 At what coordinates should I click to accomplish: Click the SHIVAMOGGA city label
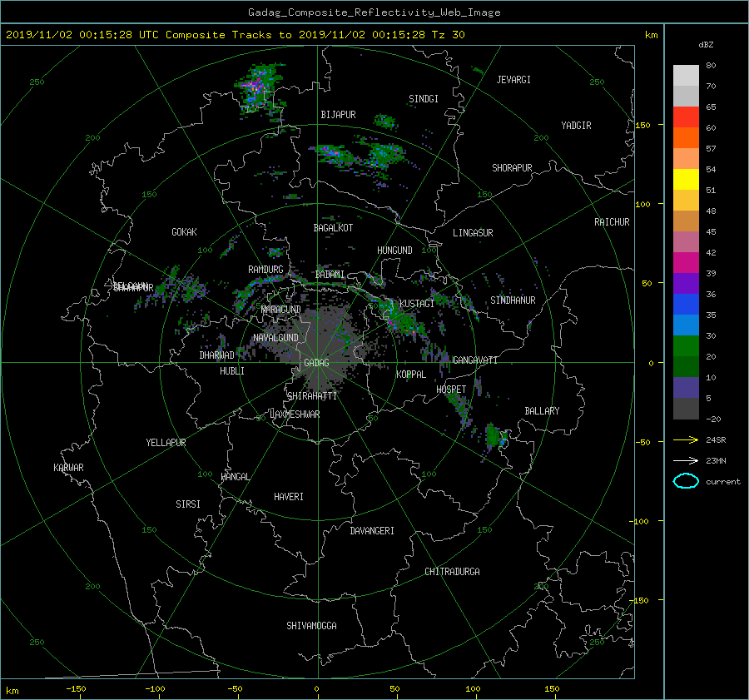pyautogui.click(x=311, y=626)
